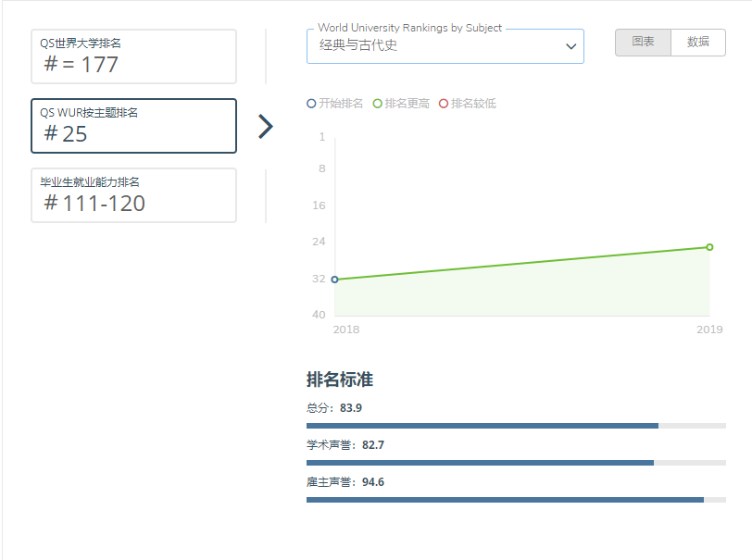Switch to 数据 data view

(698, 43)
